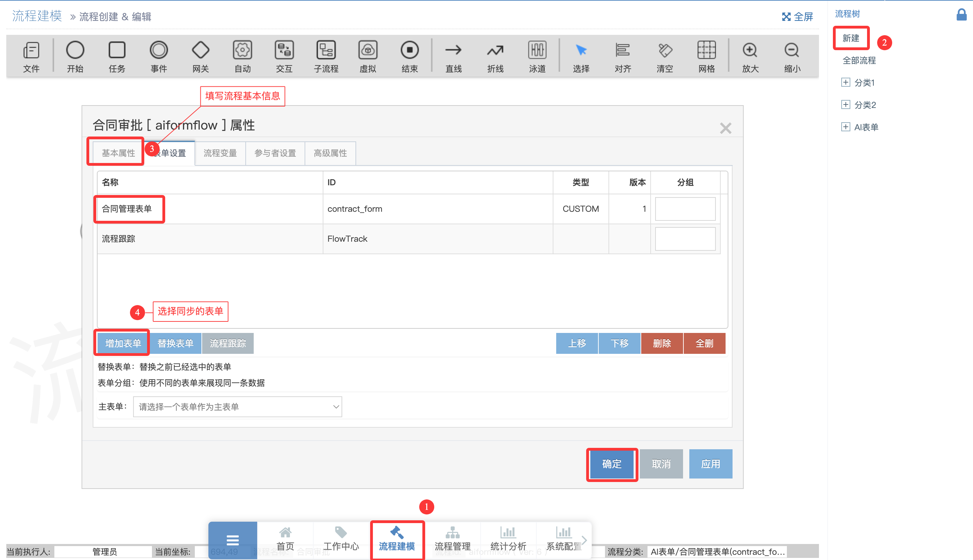Click the 分组 input for 流程跟踪 row
This screenshot has height=560, width=973.
685,239
